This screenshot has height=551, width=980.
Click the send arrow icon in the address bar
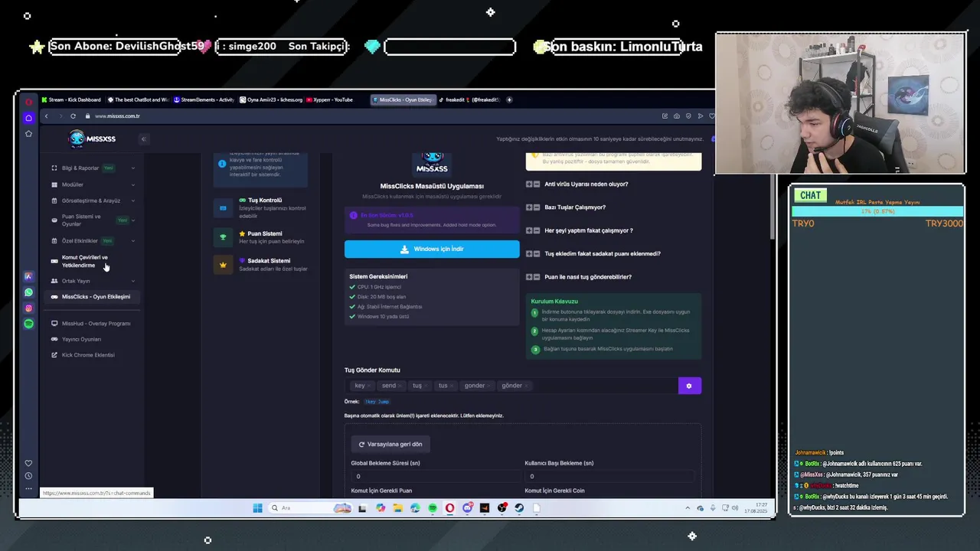pyautogui.click(x=700, y=116)
